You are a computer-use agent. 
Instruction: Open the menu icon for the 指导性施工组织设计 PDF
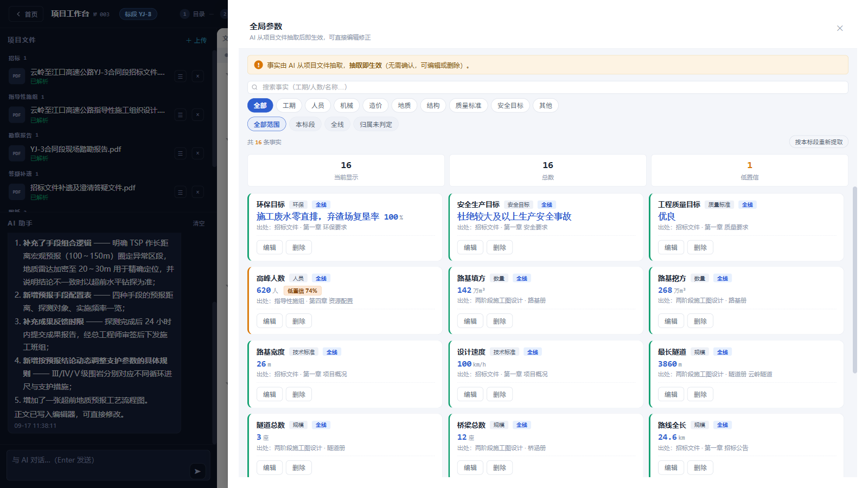pos(181,115)
